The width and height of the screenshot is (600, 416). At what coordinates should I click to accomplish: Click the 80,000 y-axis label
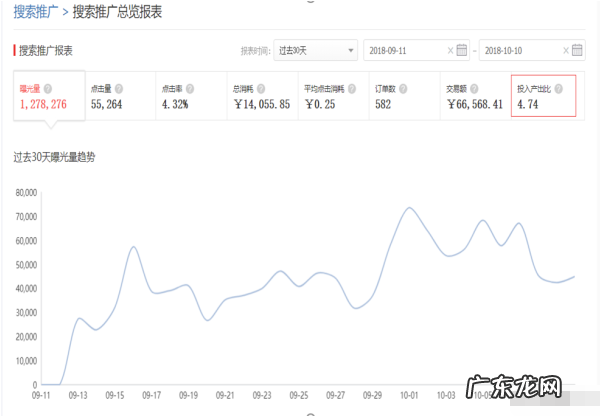pos(26,193)
